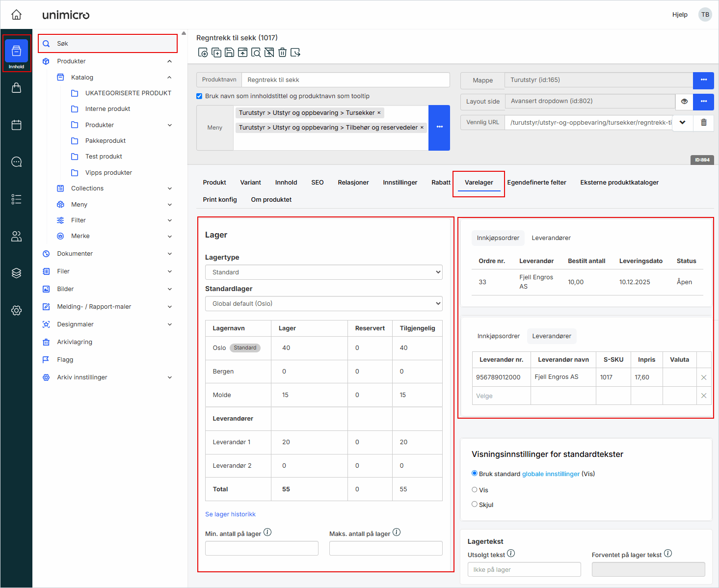
Task: Remove the Tursekker menu tag
Action: [x=379, y=113]
